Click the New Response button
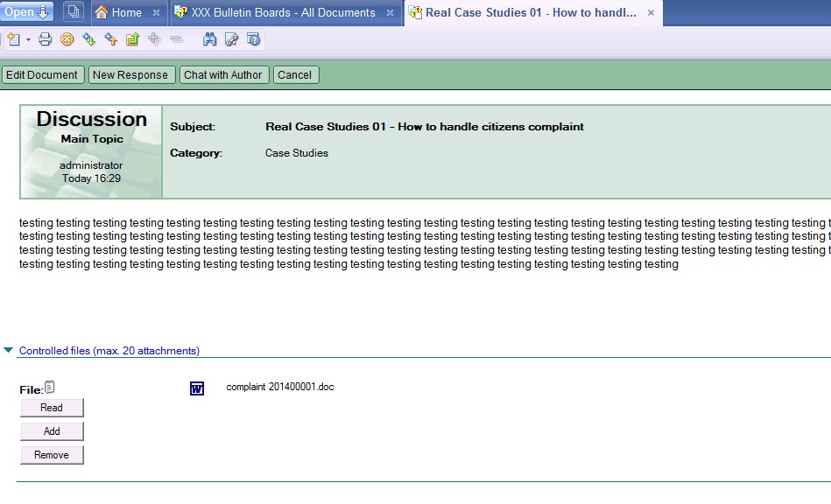 click(x=130, y=75)
